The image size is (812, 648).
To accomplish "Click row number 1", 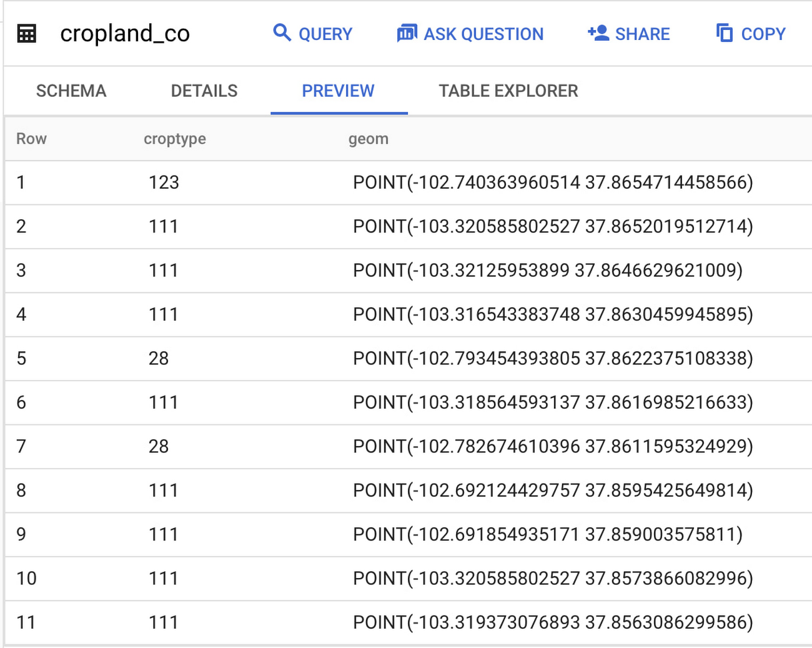I will [21, 182].
